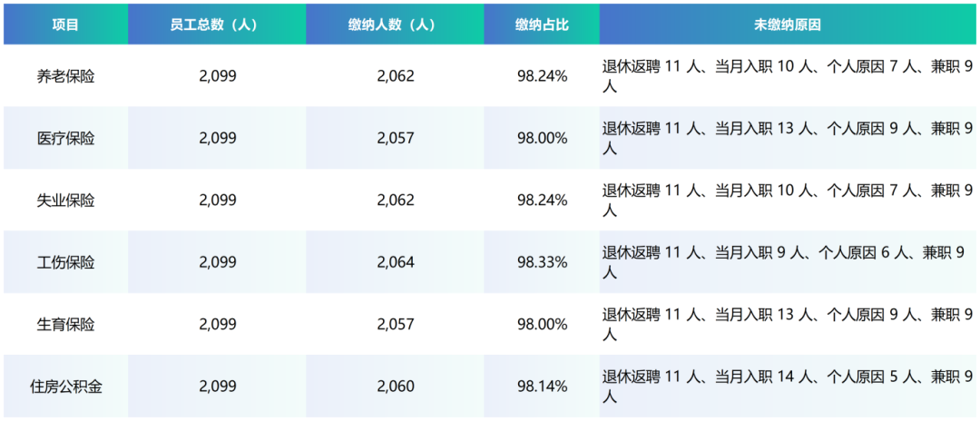The image size is (980, 421).
Task: Select 养老保险 row's 98.24% cell
Action: coord(541,76)
